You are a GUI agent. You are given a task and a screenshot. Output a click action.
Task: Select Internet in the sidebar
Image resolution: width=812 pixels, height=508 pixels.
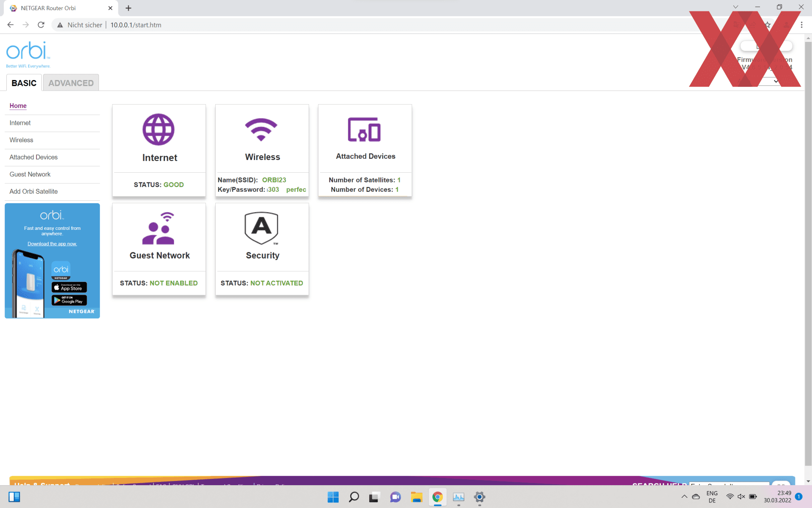(20, 123)
